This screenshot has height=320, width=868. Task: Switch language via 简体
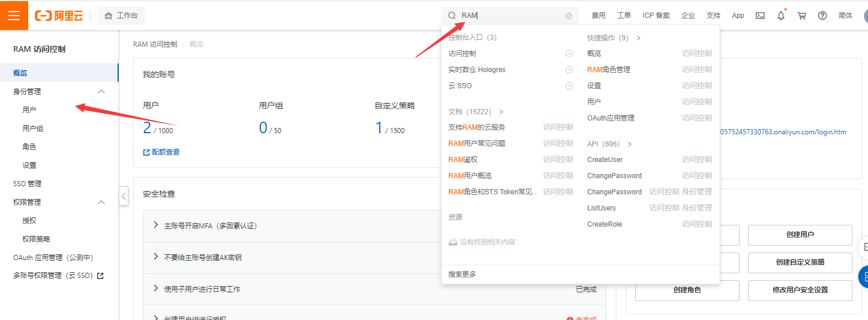[846, 16]
